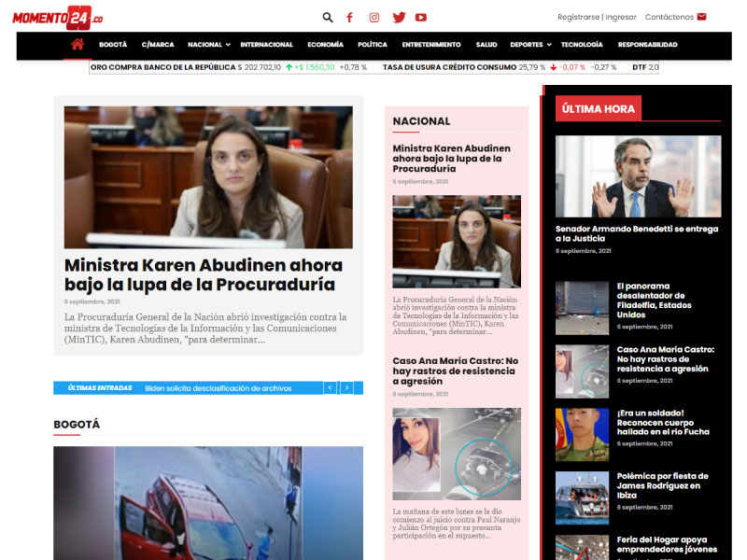Open the Tecnología section
The height and width of the screenshot is (560, 747).
click(x=582, y=44)
